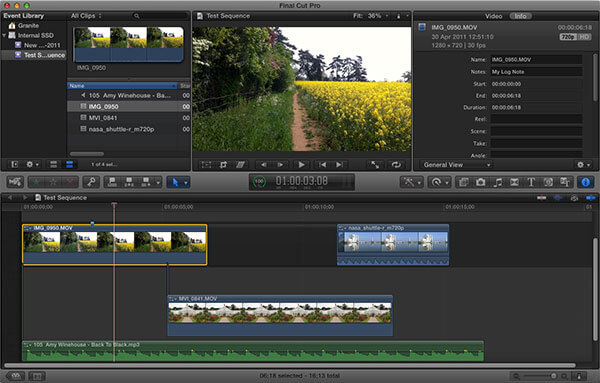
Task: Open the Event Browser gear action menu
Action: [32, 165]
